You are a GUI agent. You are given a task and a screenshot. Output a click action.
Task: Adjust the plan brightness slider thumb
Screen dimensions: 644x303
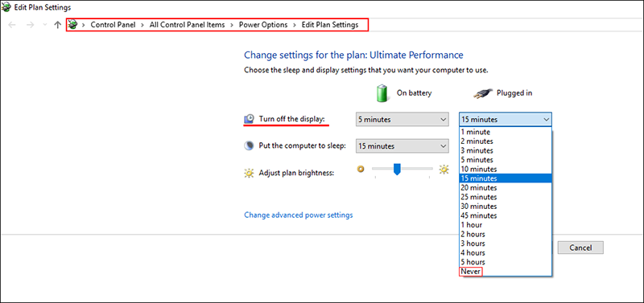click(x=397, y=169)
